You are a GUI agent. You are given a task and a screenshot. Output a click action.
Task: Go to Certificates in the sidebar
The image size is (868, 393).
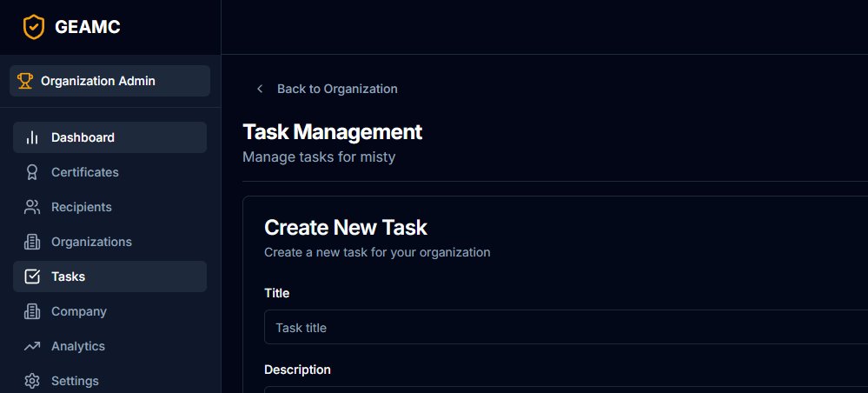109,172
